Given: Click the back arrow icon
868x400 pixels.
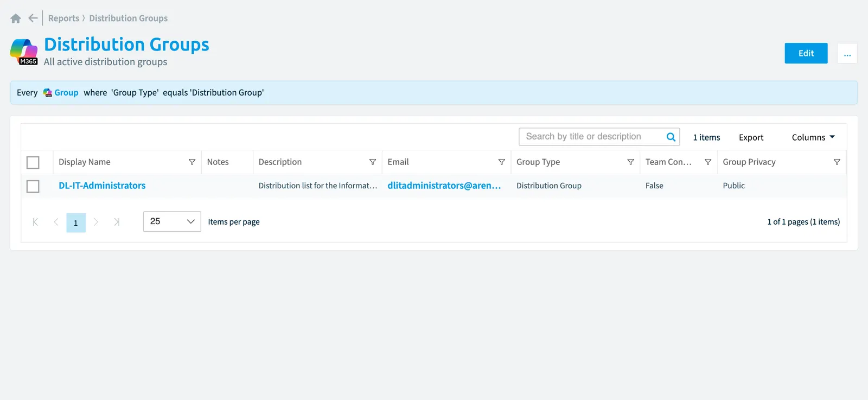Looking at the screenshot, I should pos(33,18).
